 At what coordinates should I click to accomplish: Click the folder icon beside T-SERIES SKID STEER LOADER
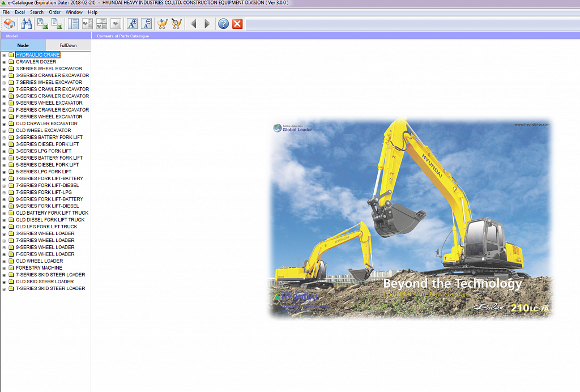(x=11, y=288)
